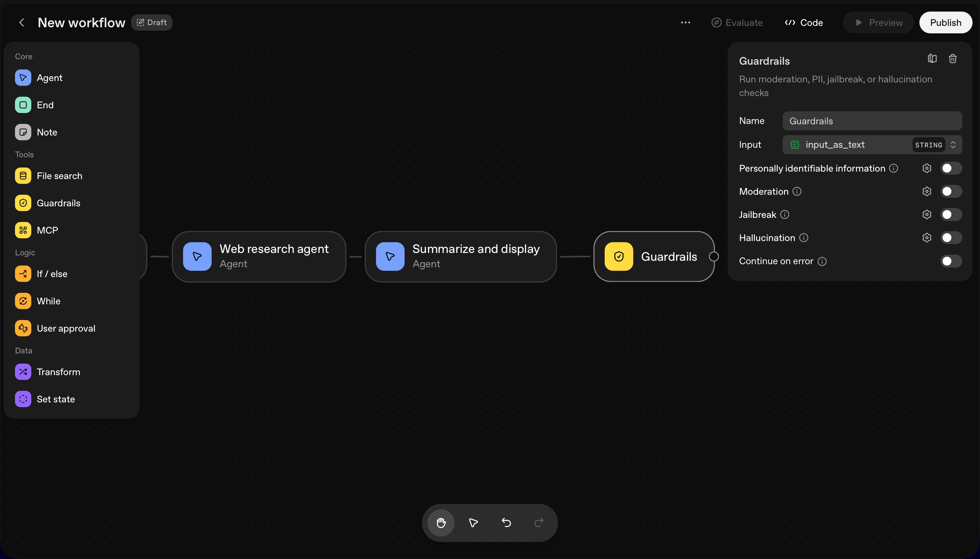Click the undo arrow icon
Image resolution: width=980 pixels, height=559 pixels.
506,523
